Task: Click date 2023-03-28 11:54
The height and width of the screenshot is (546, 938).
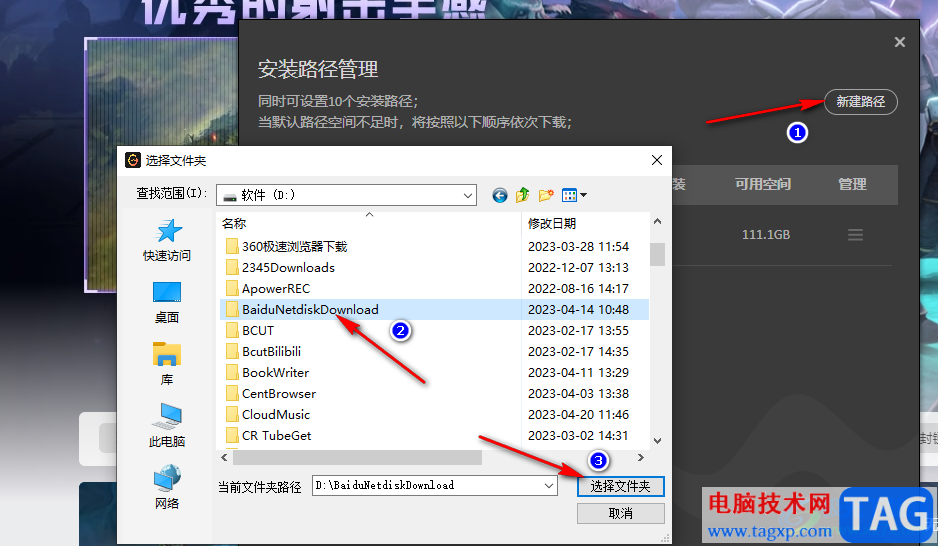Action: click(x=578, y=246)
